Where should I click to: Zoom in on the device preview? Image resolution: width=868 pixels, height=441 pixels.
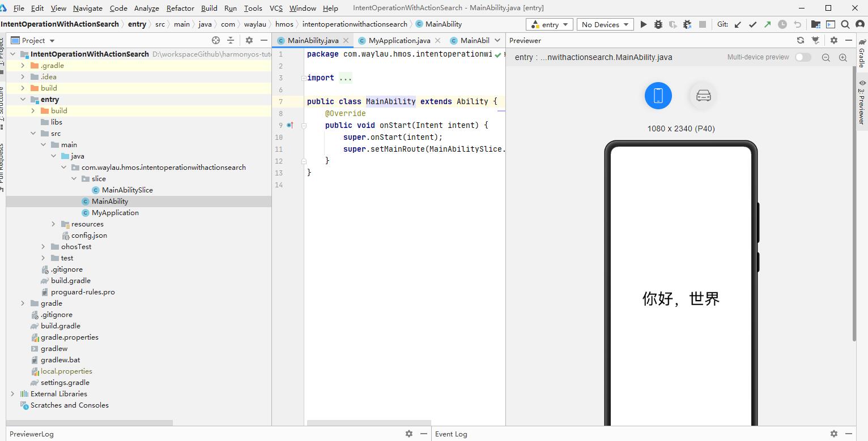click(843, 57)
